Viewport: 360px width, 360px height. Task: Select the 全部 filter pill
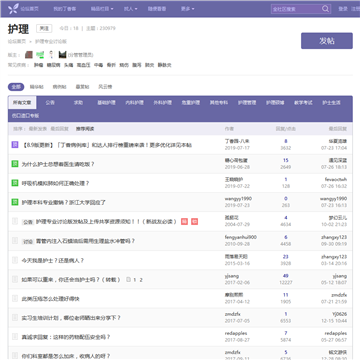(x=16, y=87)
